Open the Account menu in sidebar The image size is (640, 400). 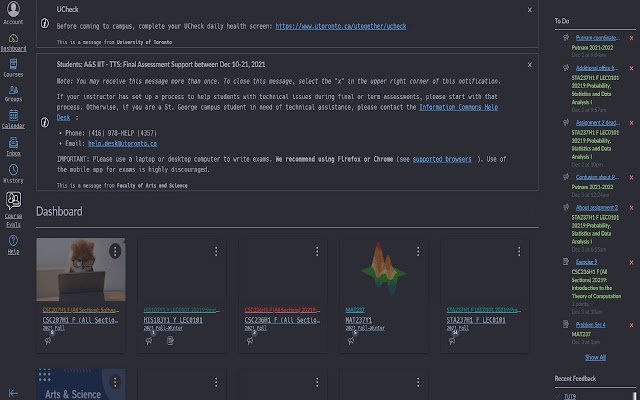coord(13,13)
